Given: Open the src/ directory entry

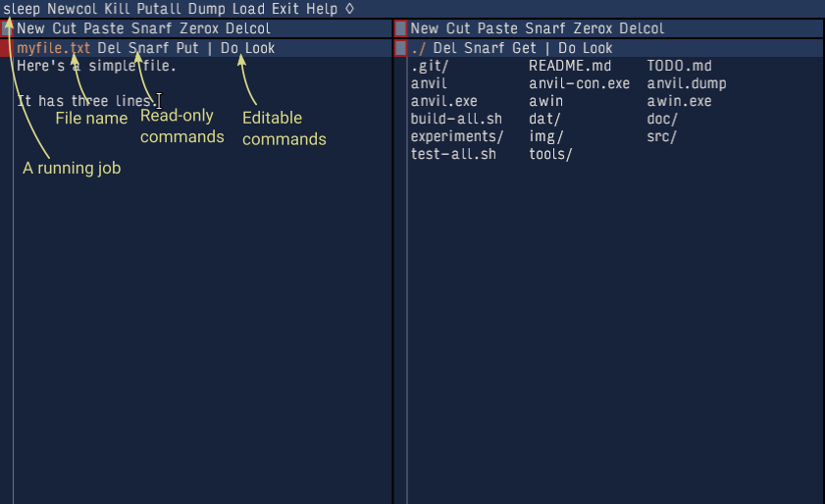Looking at the screenshot, I should 662,136.
